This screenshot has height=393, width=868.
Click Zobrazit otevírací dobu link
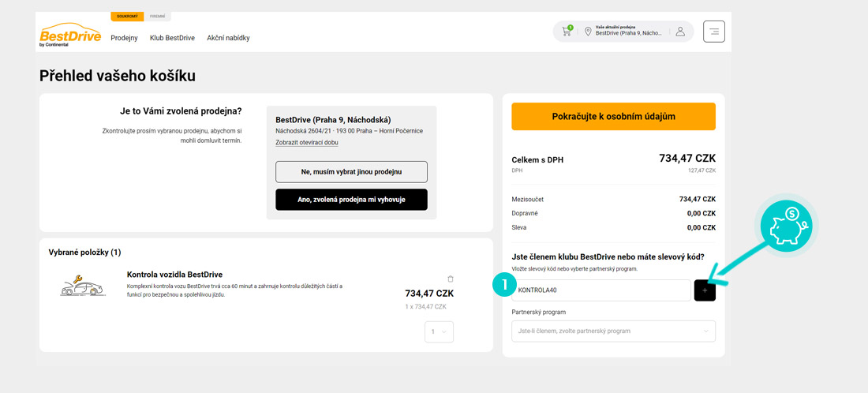306,143
